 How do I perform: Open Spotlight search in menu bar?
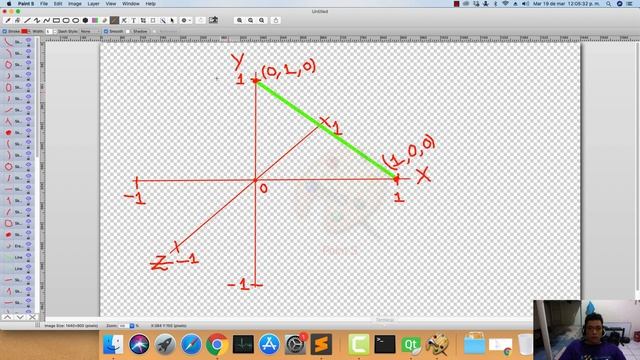[x=609, y=4]
